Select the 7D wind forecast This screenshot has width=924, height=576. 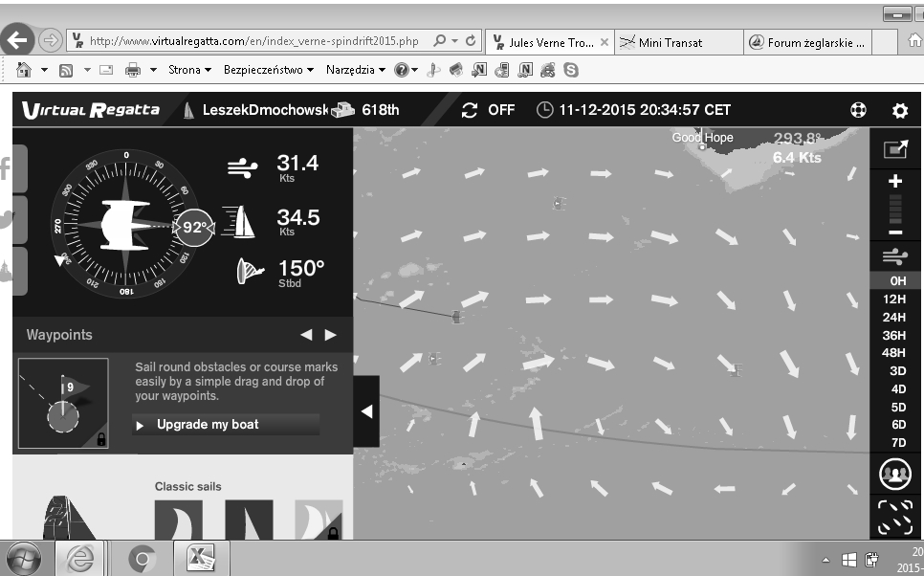[897, 443]
